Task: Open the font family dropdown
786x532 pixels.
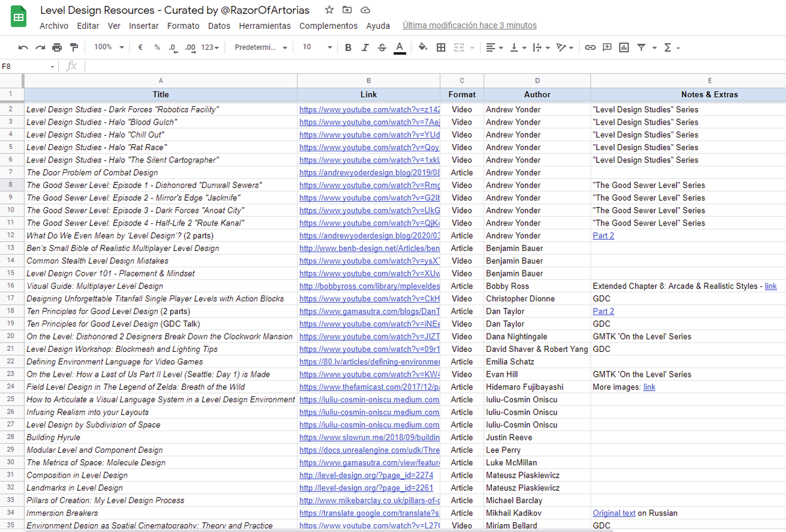Action: (261, 47)
